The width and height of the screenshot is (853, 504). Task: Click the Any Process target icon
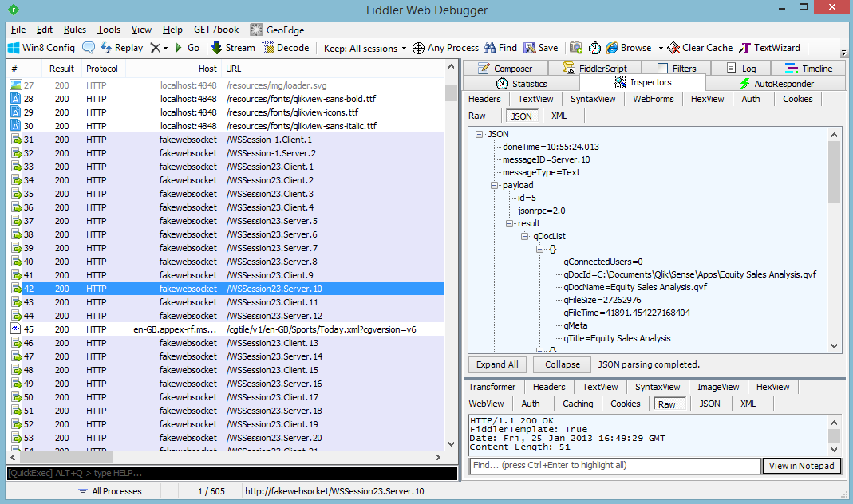tap(418, 49)
